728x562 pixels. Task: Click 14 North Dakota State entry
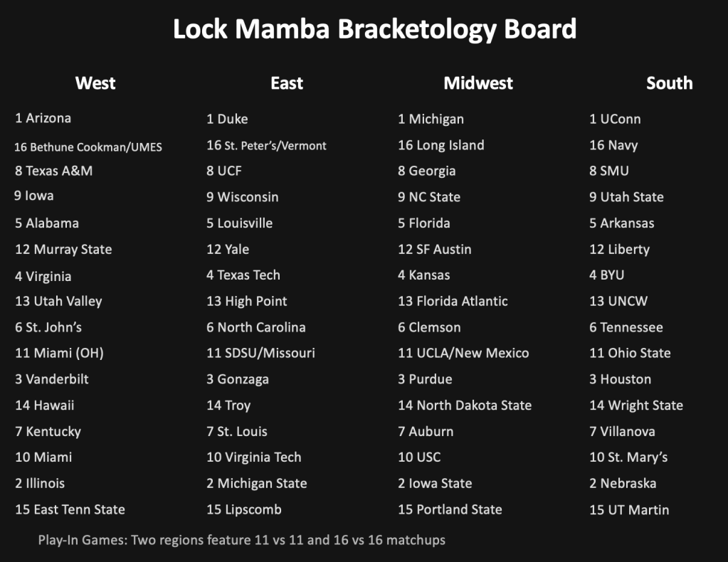point(465,405)
